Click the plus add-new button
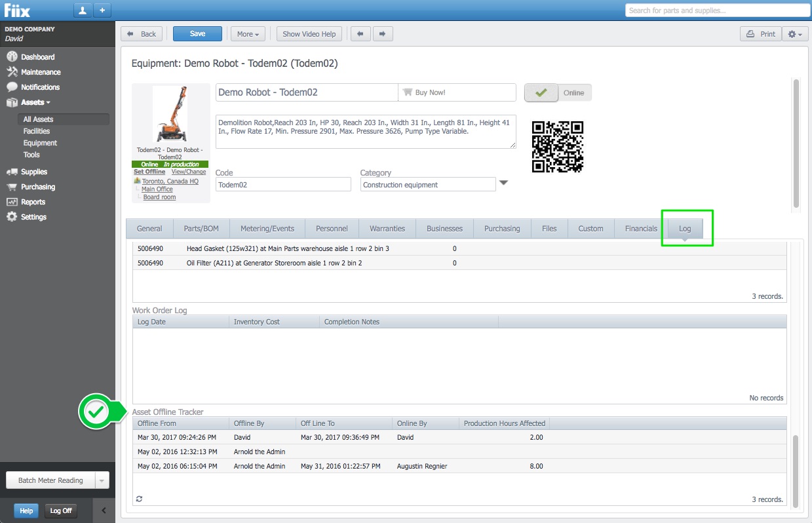 coord(102,10)
